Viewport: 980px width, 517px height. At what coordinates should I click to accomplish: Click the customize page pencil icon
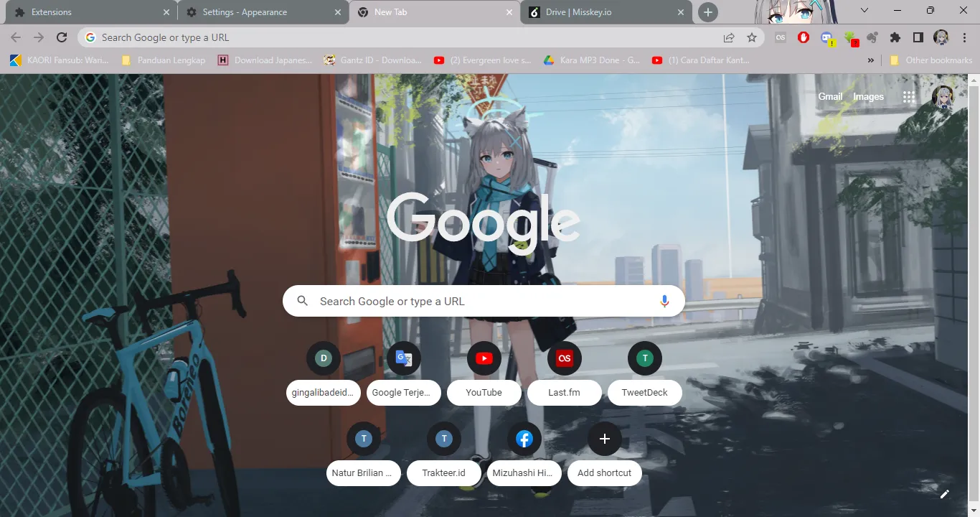(944, 493)
